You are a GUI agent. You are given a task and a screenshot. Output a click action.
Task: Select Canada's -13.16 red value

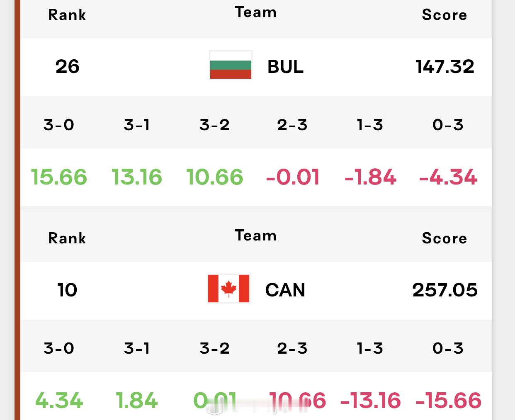tap(370, 401)
